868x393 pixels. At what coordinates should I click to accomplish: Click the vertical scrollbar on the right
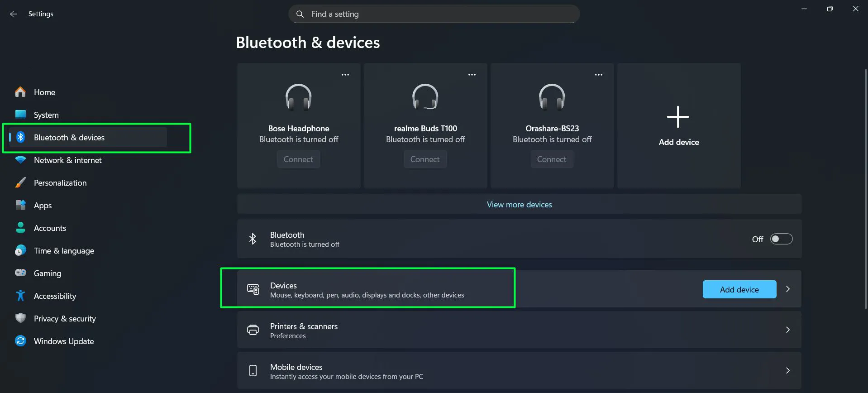pos(865,188)
